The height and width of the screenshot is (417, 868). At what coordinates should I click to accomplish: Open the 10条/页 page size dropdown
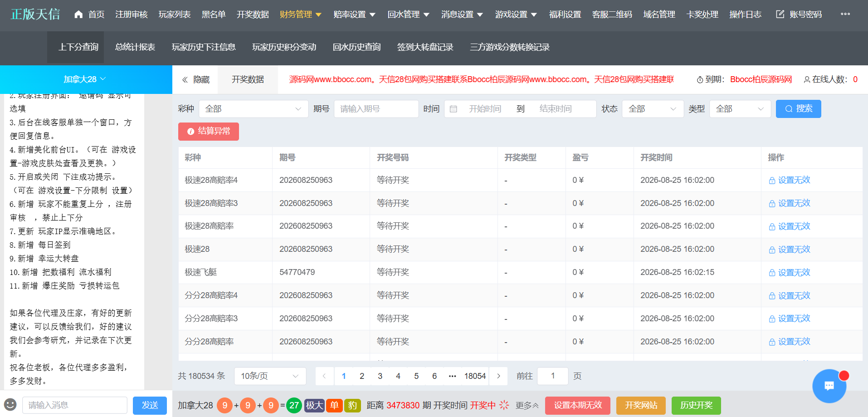270,376
